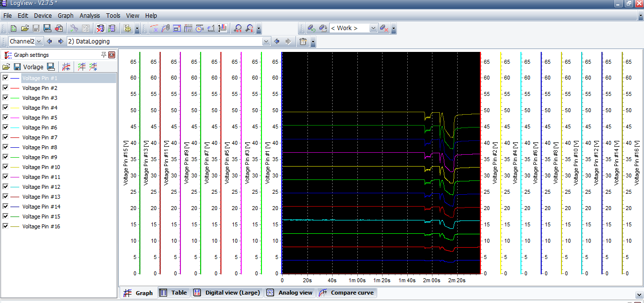
Task: Click the select all curves checkmark icon
Action: tap(82, 67)
